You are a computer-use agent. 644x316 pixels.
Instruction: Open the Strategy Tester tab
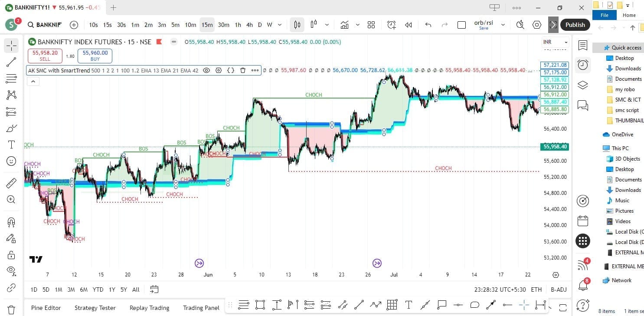95,308
